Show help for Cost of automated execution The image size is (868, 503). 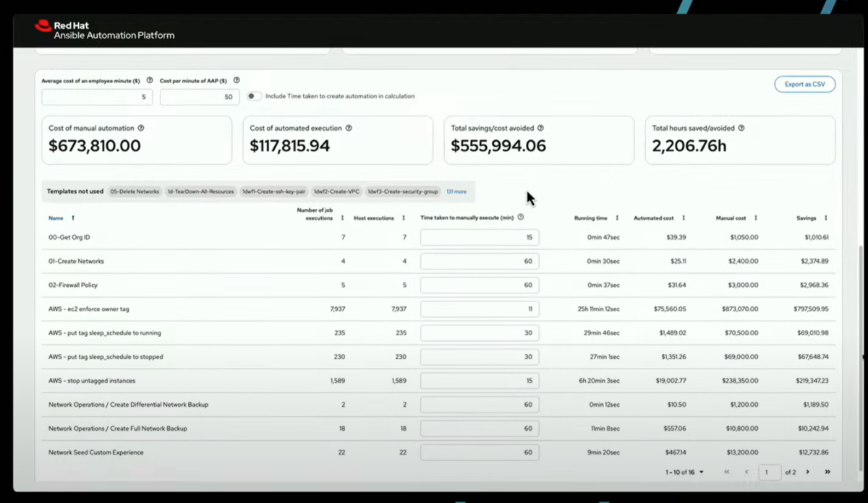click(349, 128)
